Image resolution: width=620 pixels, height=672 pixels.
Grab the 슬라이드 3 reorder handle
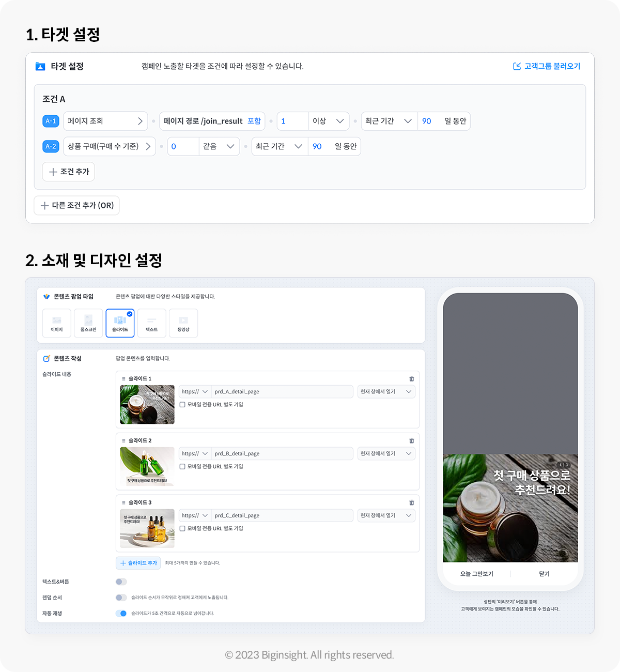coord(123,503)
